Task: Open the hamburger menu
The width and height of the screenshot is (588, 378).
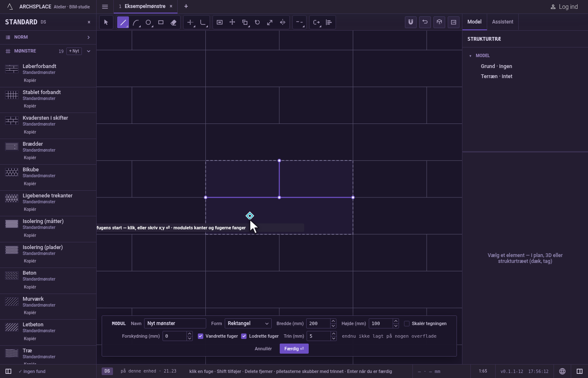Action: (105, 7)
